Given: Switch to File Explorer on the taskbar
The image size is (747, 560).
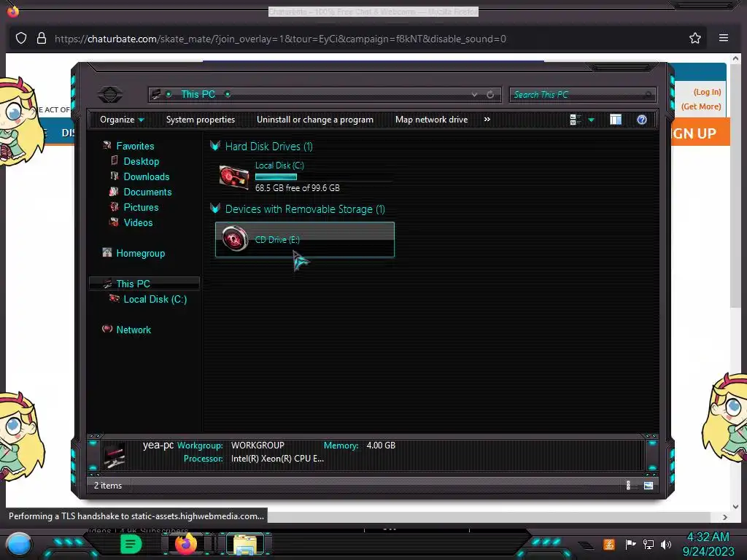Looking at the screenshot, I should click(245, 544).
